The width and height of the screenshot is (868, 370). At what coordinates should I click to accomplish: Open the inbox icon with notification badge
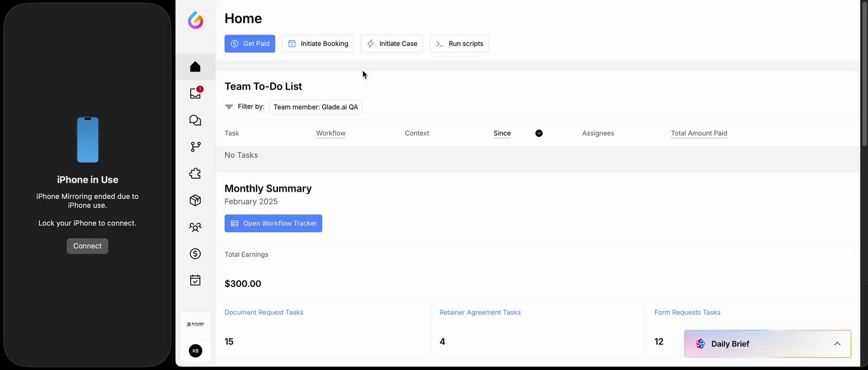(195, 93)
